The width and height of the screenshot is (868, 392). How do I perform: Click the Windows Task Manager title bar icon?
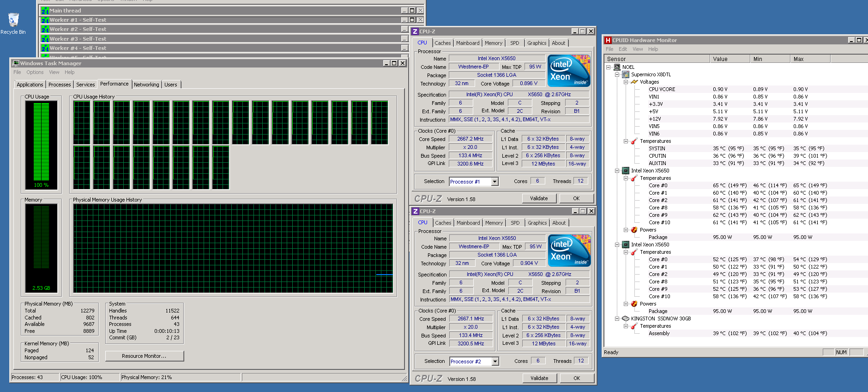16,63
